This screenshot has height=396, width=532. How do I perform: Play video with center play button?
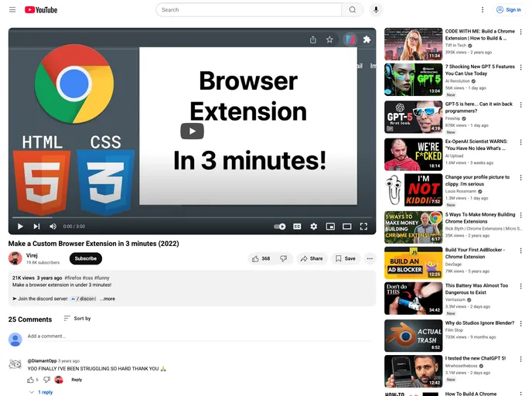pyautogui.click(x=192, y=131)
